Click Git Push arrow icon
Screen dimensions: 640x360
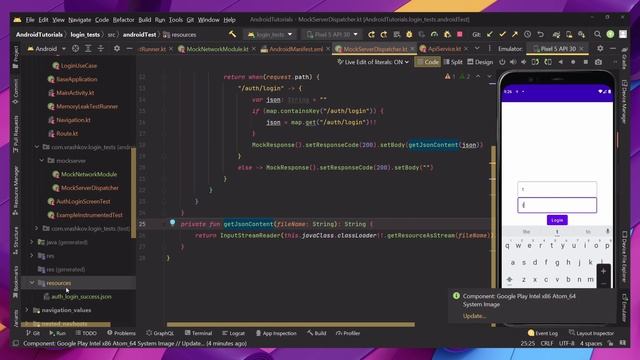pos(515,35)
